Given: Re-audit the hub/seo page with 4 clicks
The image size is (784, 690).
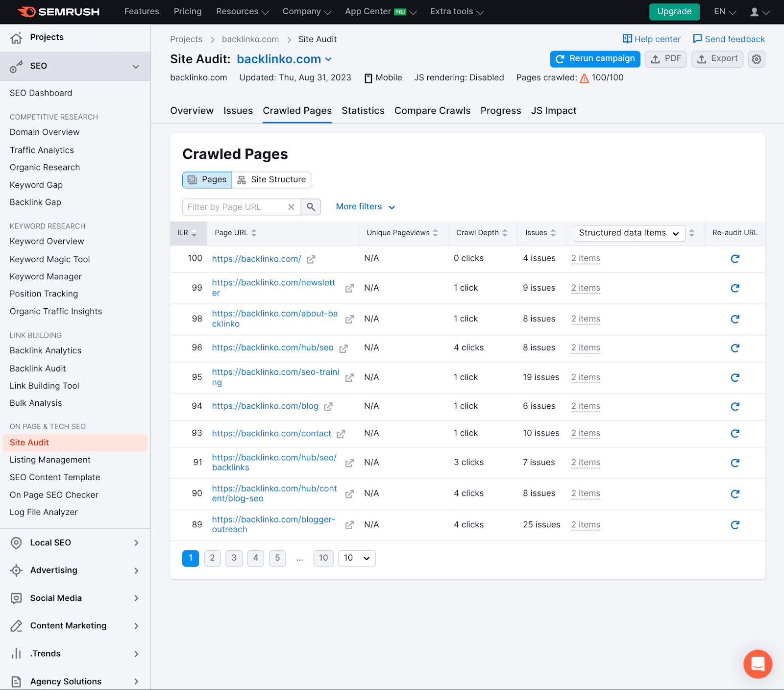Looking at the screenshot, I should (x=735, y=348).
